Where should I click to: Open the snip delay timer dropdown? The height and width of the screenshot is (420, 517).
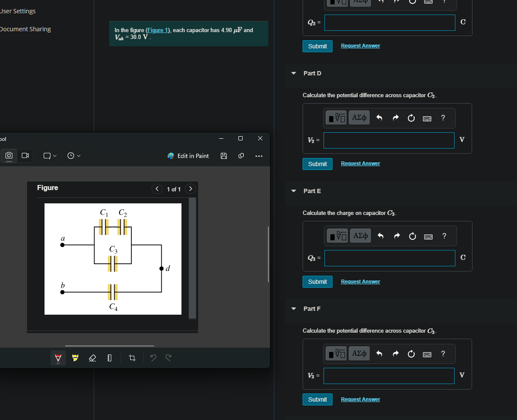coord(73,155)
